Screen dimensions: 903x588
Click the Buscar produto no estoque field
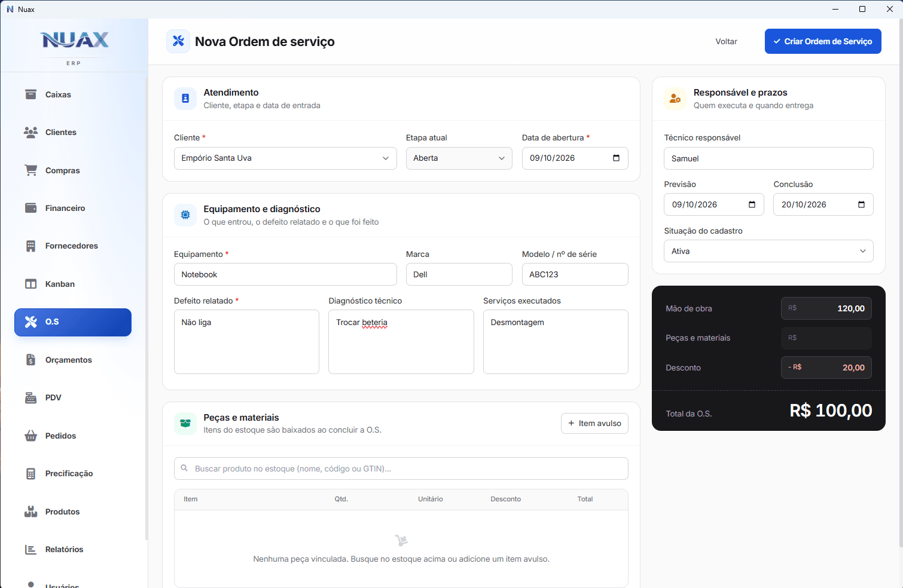[401, 468]
